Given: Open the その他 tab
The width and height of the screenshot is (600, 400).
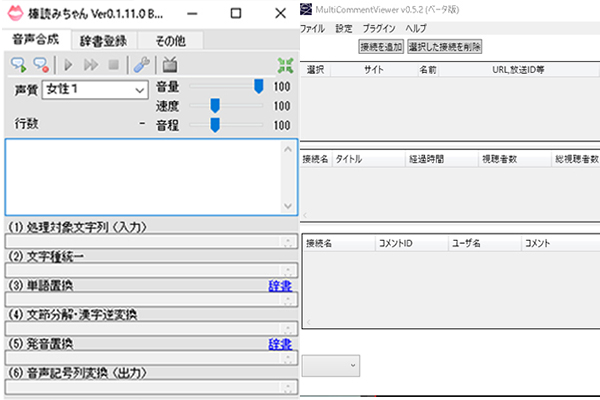Looking at the screenshot, I should click(171, 41).
